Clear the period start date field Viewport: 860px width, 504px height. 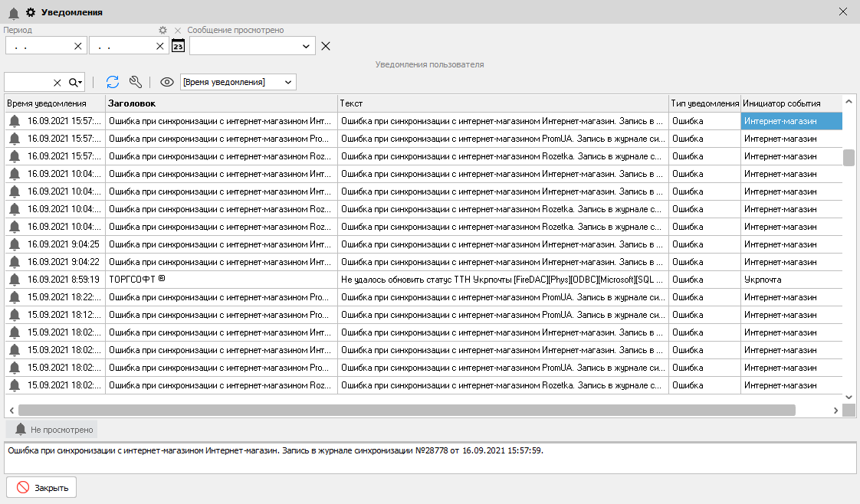(x=77, y=46)
